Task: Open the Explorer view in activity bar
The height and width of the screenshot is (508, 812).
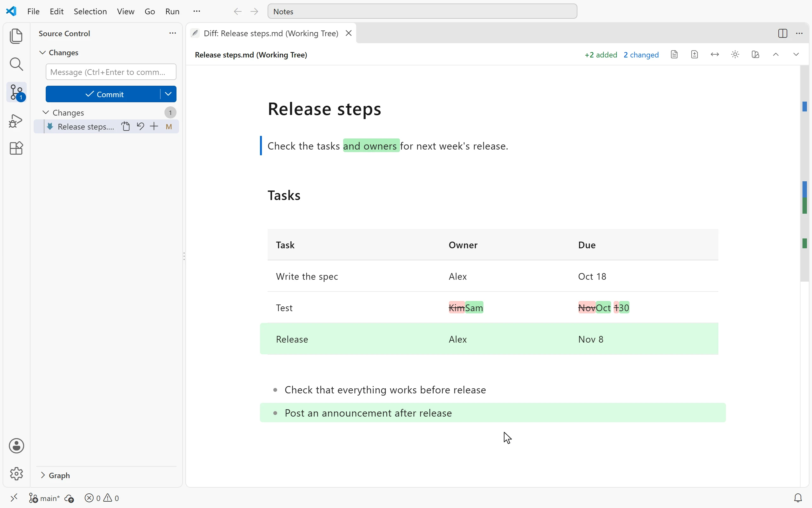Action: 16,36
